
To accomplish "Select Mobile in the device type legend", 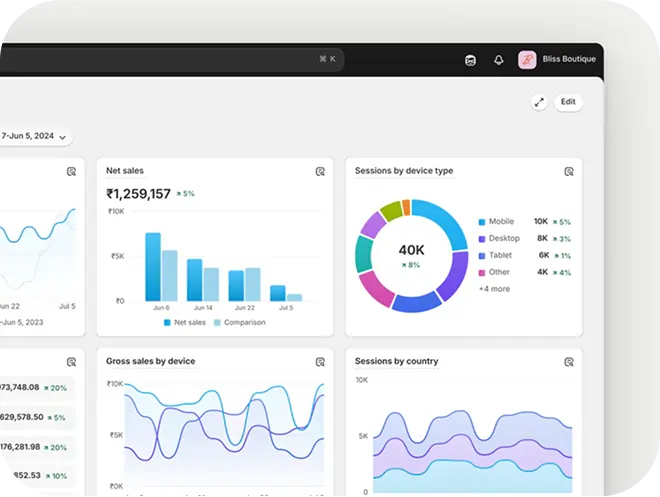I will coord(501,222).
